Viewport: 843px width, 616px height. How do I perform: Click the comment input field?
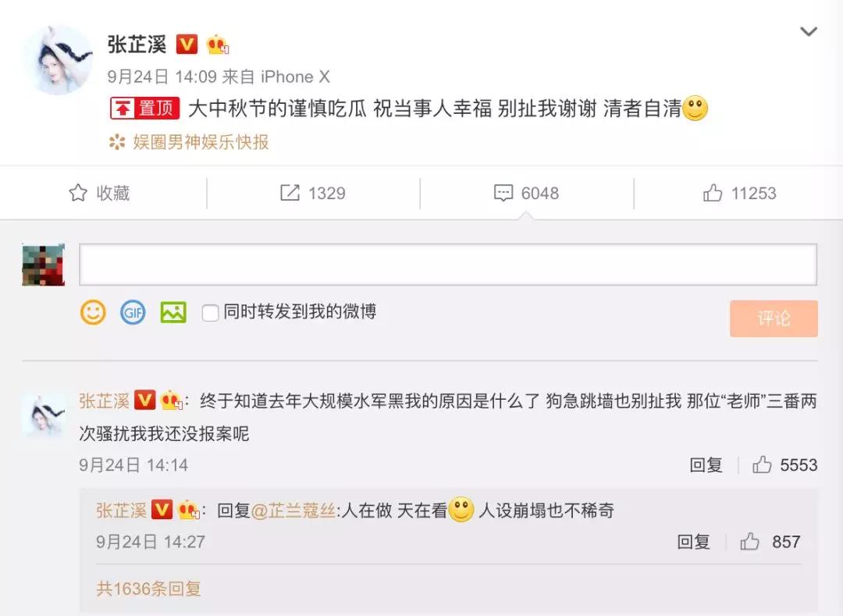coord(448,265)
